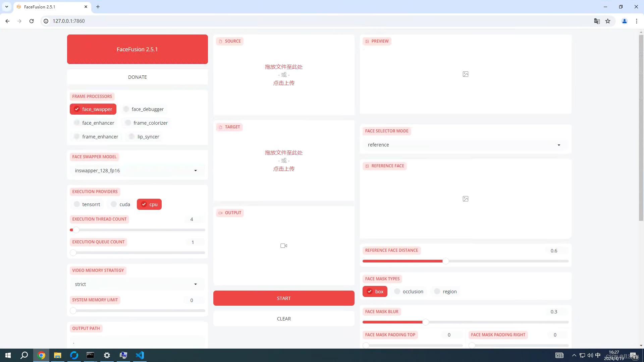Image resolution: width=644 pixels, height=362 pixels.
Task: Click the taskbar clock showing 16:27
Action: pos(614,355)
